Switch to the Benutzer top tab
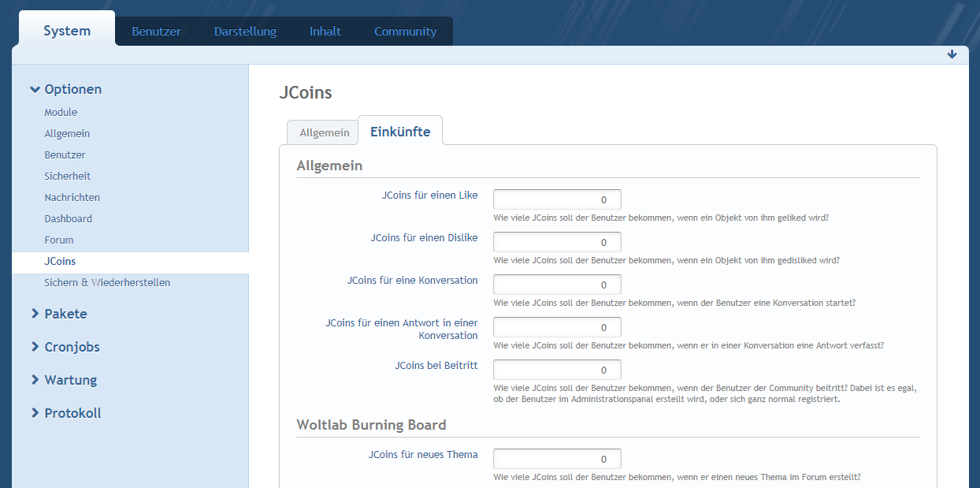The image size is (980, 488). tap(156, 32)
